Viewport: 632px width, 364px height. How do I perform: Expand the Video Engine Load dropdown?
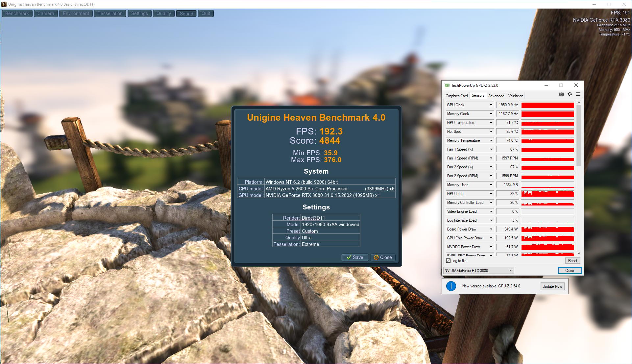491,211
